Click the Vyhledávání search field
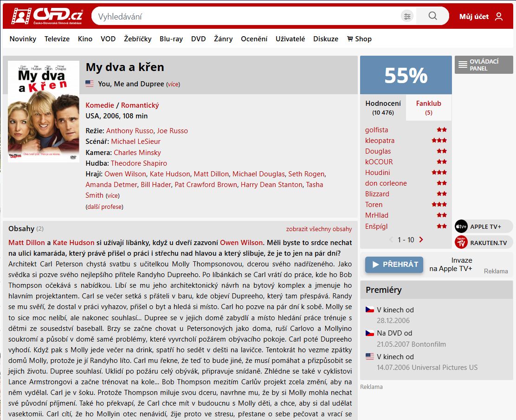 pyautogui.click(x=246, y=16)
